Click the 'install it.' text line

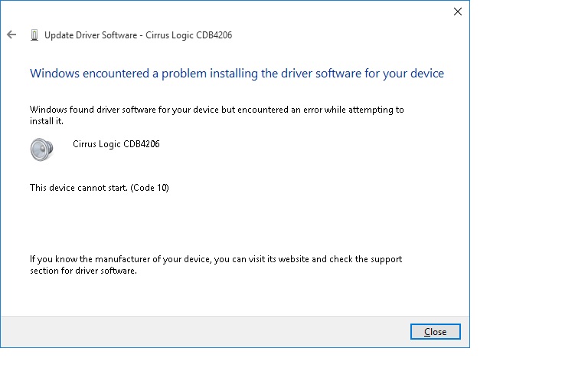coord(47,121)
